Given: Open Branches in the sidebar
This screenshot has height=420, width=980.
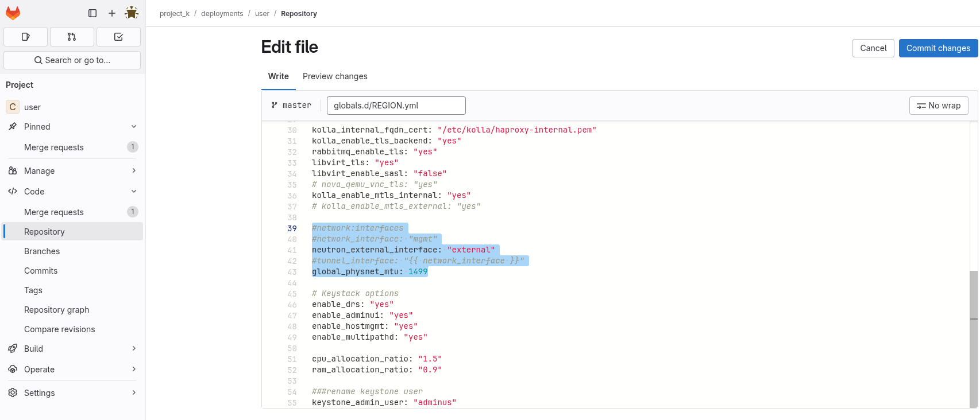Looking at the screenshot, I should point(42,251).
